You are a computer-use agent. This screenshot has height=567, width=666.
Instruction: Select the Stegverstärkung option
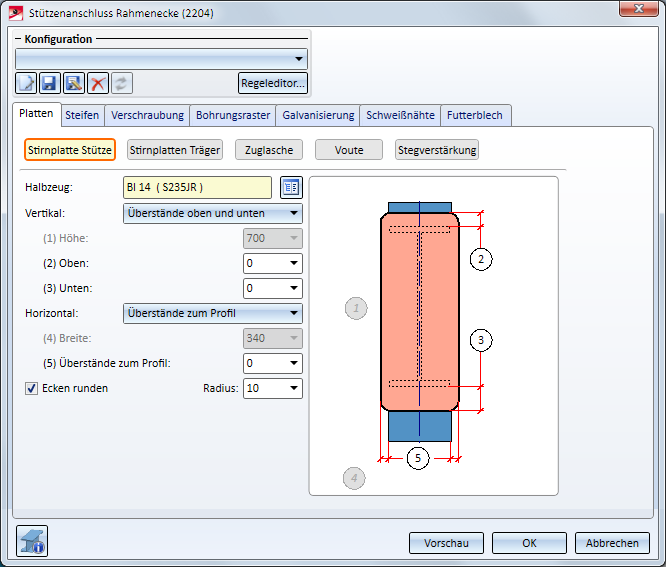[x=437, y=150]
